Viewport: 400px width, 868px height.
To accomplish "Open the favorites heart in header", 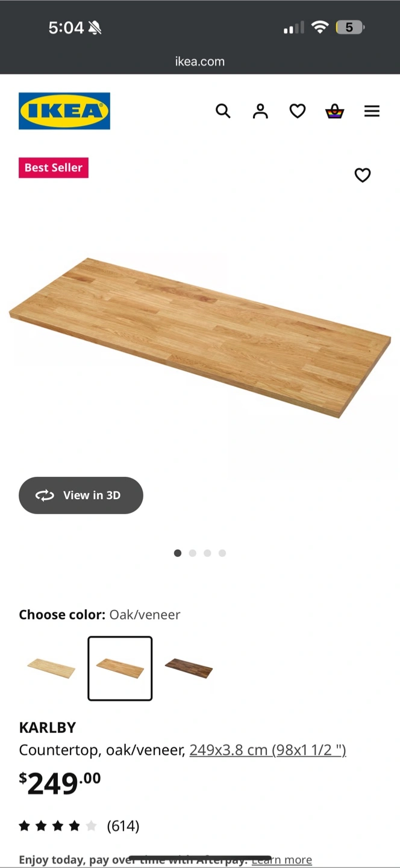I will pyautogui.click(x=298, y=111).
